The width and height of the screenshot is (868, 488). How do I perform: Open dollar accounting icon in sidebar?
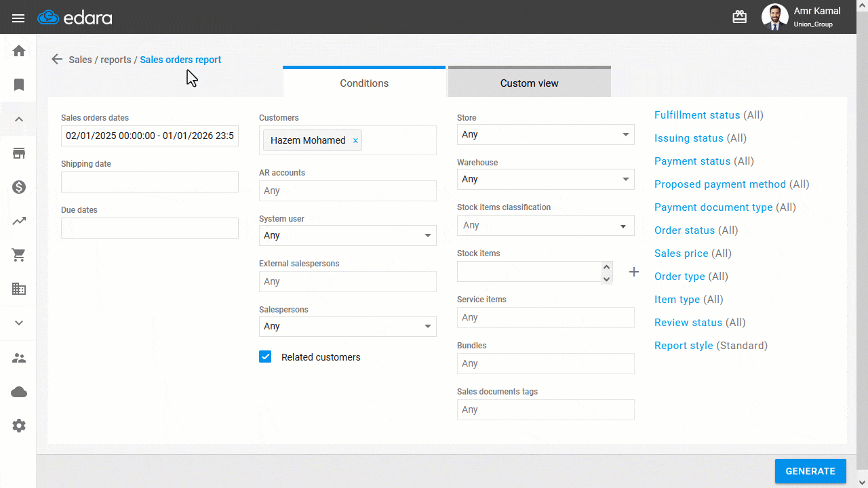[19, 187]
